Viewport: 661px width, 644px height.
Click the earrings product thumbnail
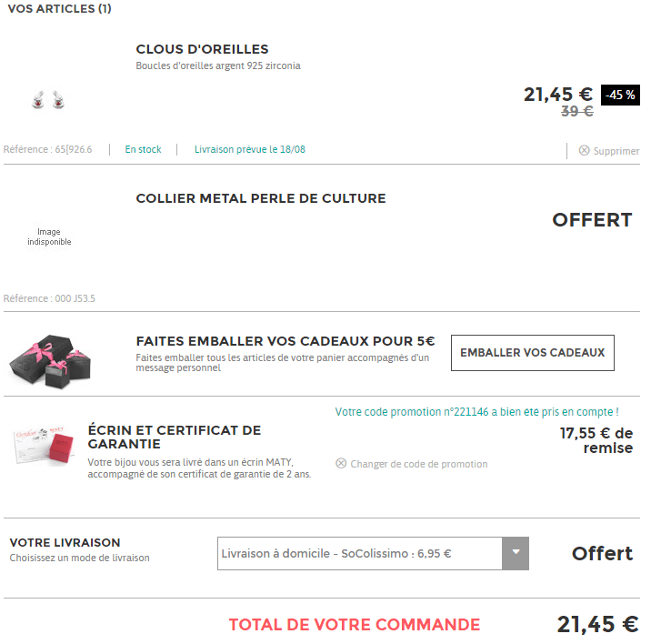pos(48,100)
